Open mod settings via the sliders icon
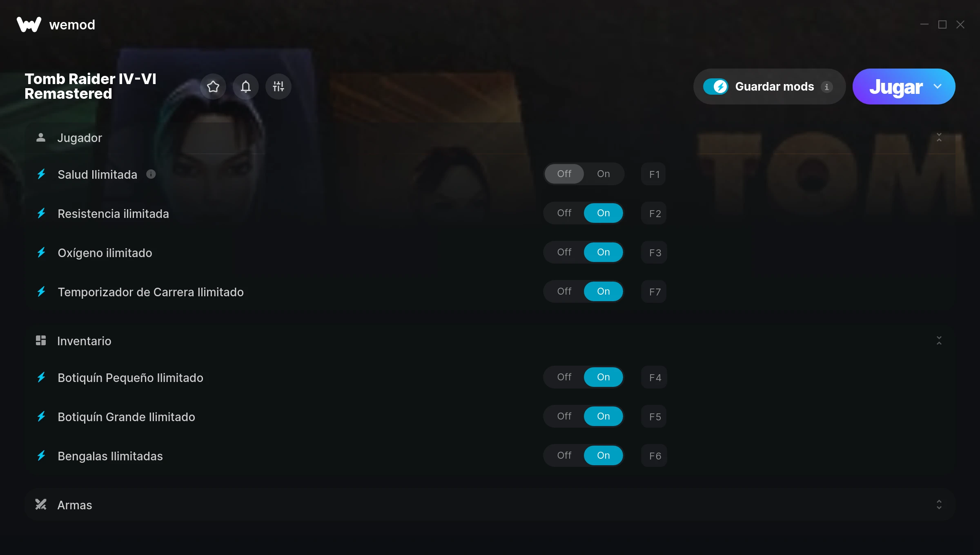The height and width of the screenshot is (555, 980). [x=278, y=87]
